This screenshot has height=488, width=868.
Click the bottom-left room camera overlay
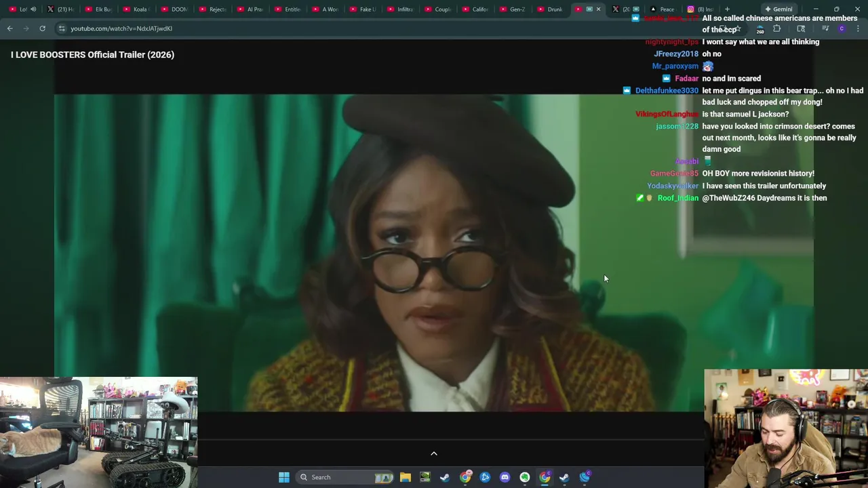(x=99, y=432)
